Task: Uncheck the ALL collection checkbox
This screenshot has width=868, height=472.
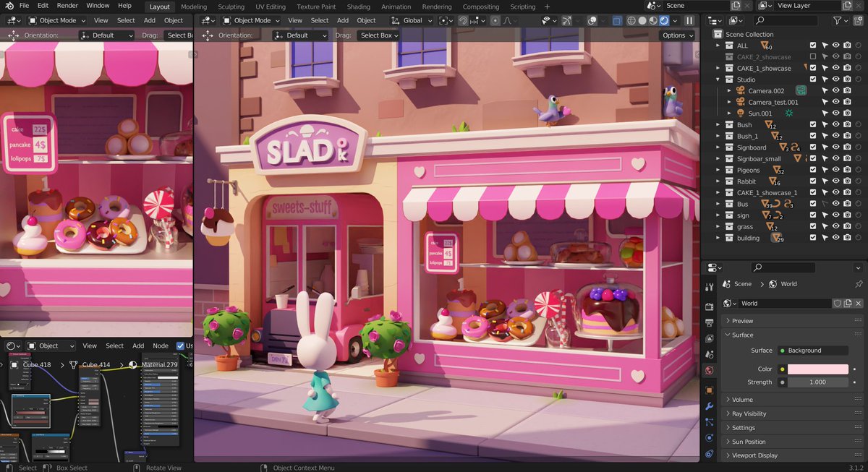Action: (x=813, y=46)
